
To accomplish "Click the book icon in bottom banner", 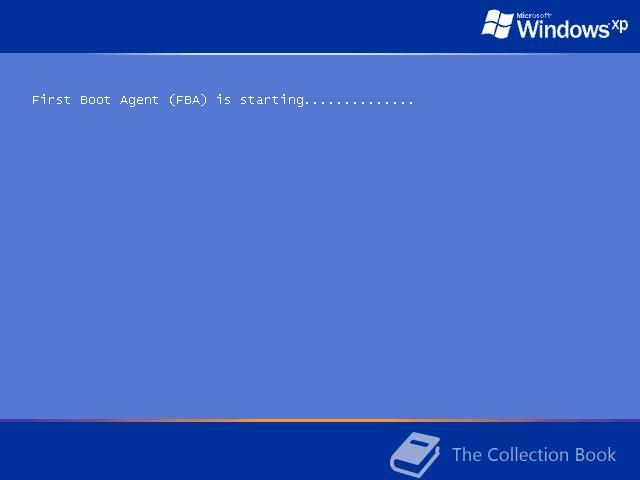I will click(415, 454).
